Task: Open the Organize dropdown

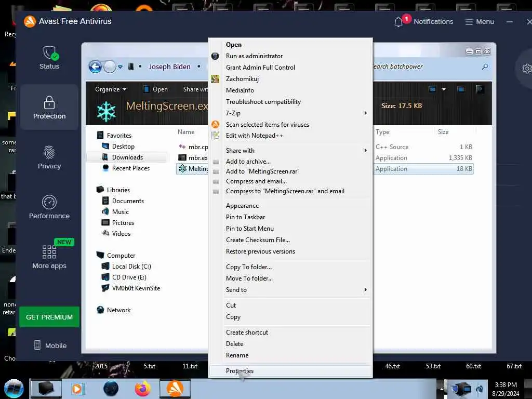Action: click(x=111, y=89)
